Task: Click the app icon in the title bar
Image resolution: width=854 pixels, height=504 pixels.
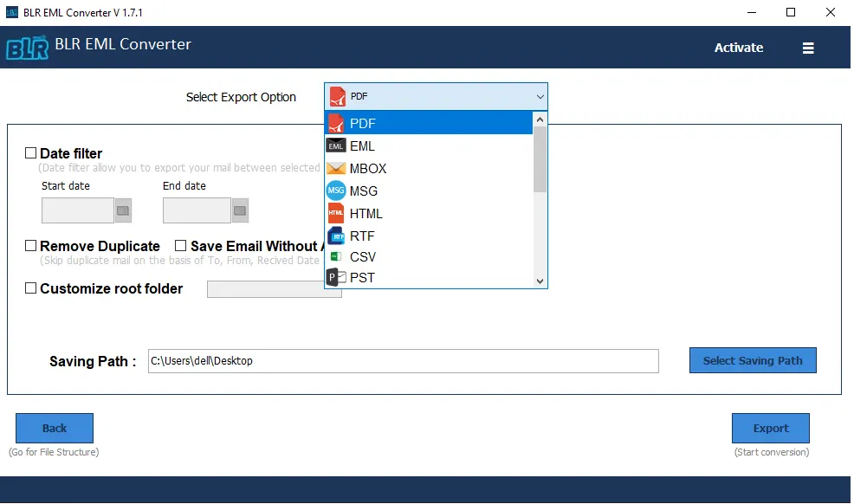Action: (x=11, y=12)
